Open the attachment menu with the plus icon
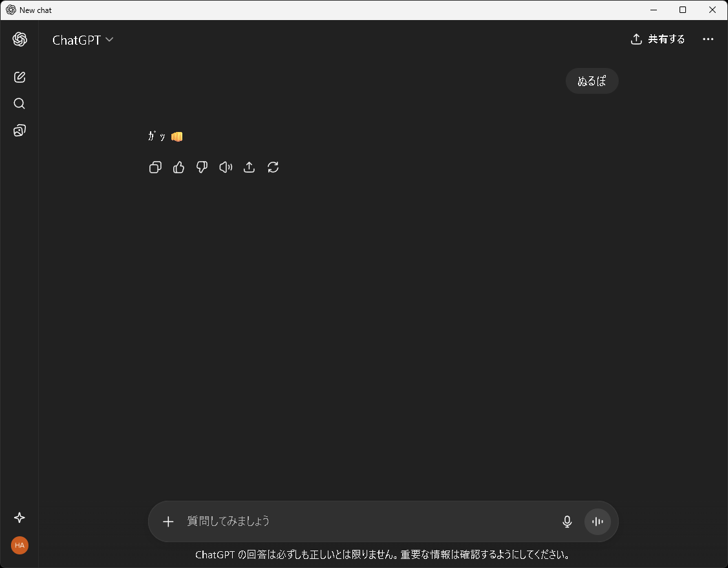This screenshot has height=568, width=728. [x=168, y=521]
